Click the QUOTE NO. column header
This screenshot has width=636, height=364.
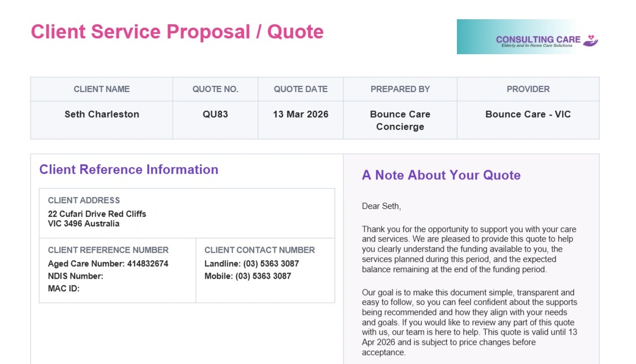tap(215, 89)
